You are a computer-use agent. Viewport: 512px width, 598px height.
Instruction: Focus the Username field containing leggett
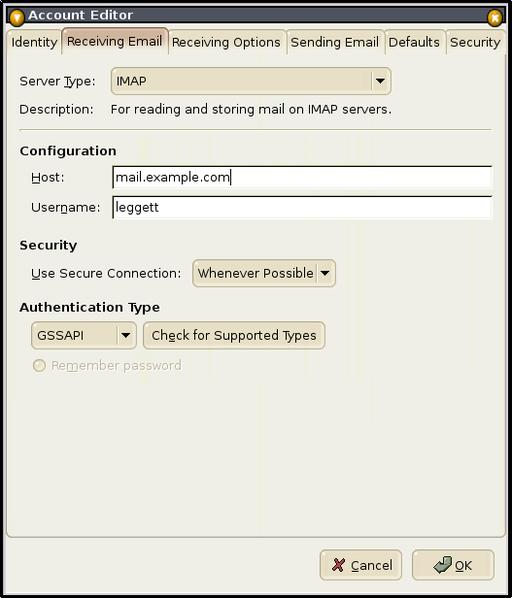(x=302, y=207)
